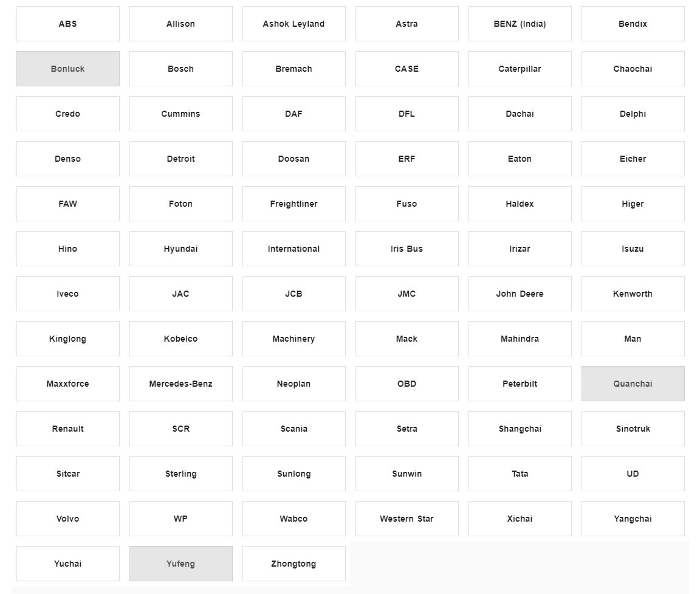Select the Kenworth brand button

[633, 294]
